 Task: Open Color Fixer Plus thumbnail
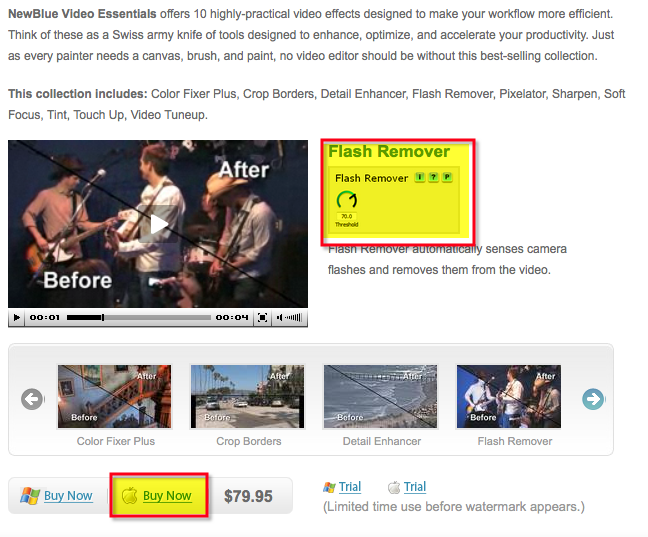[114, 396]
